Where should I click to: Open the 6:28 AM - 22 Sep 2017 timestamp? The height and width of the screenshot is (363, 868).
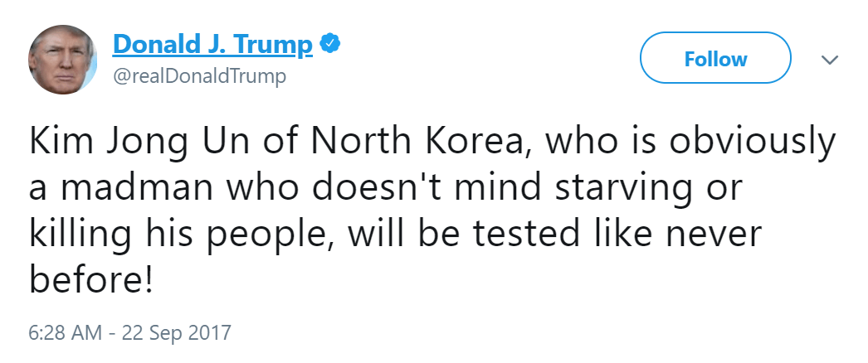click(129, 333)
